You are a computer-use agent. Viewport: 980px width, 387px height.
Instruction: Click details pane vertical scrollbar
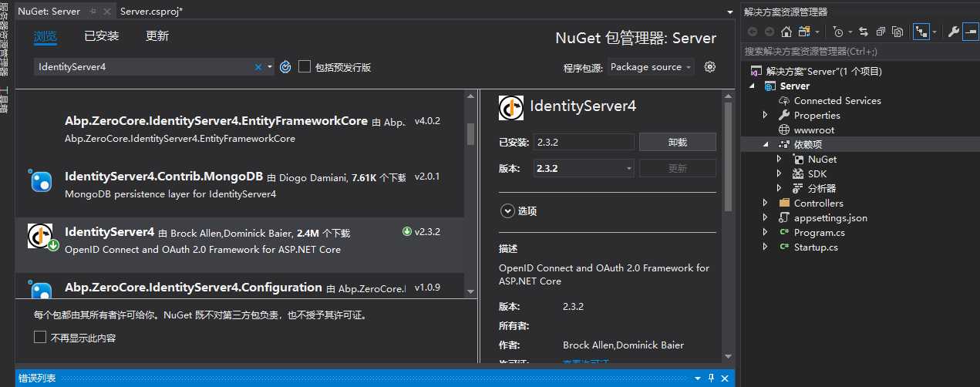tap(727, 158)
